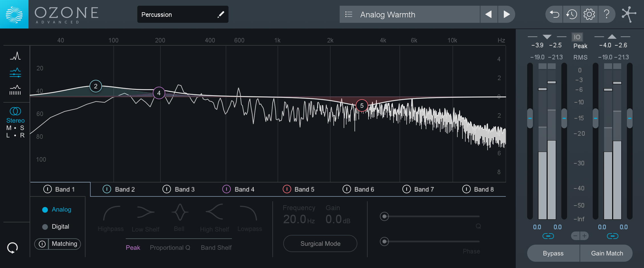
Task: Select the Peak bell type
Action: click(133, 247)
